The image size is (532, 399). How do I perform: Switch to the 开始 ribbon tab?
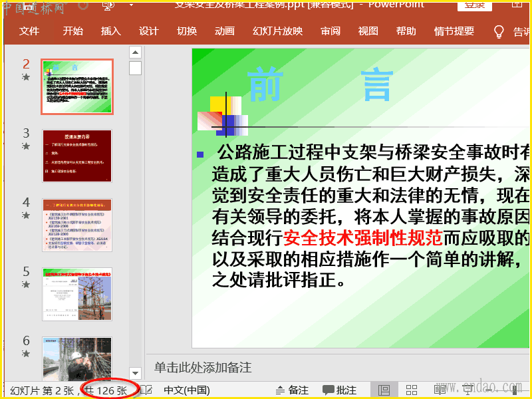point(72,31)
